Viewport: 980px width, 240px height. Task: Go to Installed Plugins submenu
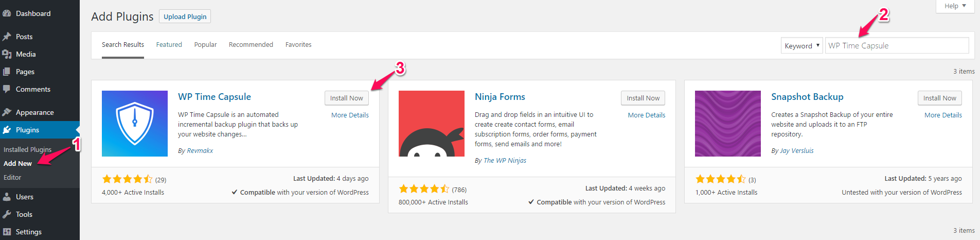[27, 149]
